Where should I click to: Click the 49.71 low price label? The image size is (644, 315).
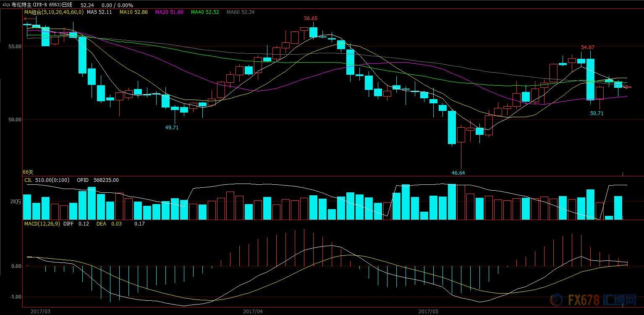pos(172,127)
